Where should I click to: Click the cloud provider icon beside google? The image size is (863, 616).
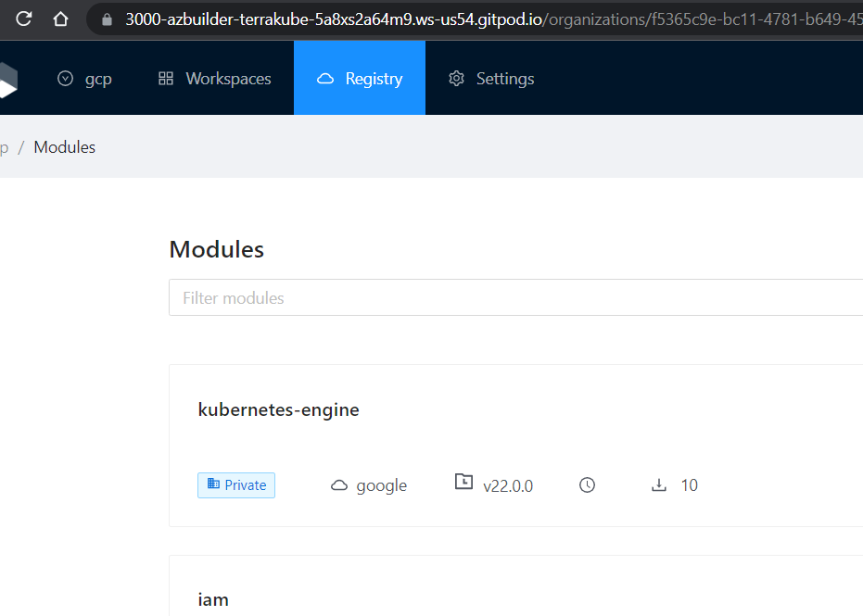(339, 485)
